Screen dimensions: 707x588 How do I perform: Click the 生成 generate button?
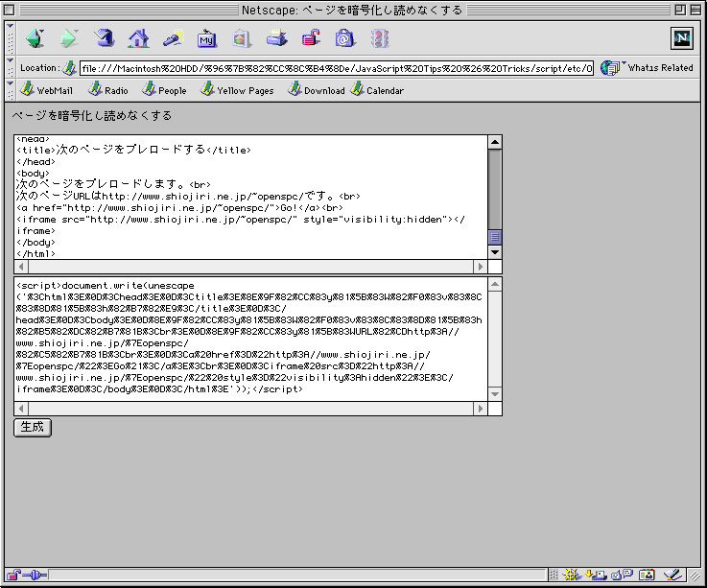pyautogui.click(x=33, y=427)
